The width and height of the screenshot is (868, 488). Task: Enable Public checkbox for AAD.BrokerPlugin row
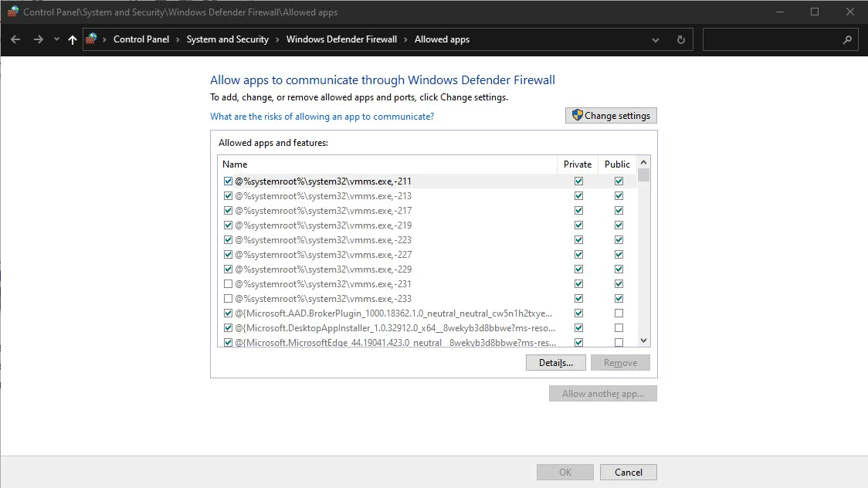pos(619,313)
